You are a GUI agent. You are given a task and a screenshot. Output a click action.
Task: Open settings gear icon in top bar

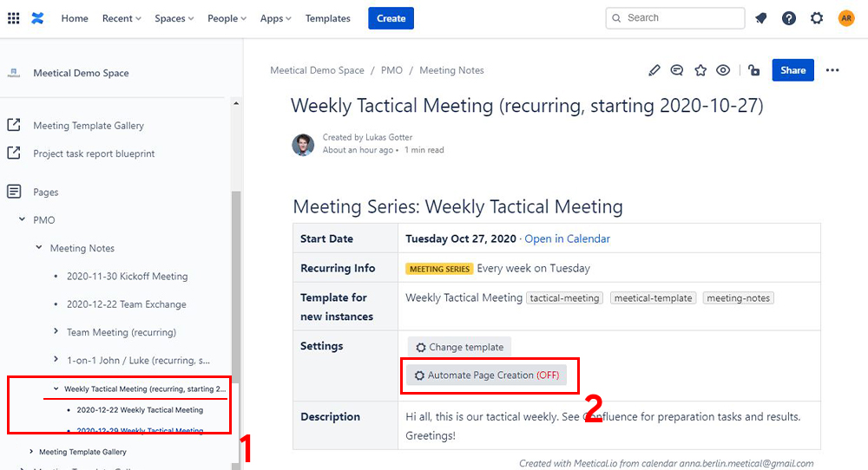(x=817, y=18)
